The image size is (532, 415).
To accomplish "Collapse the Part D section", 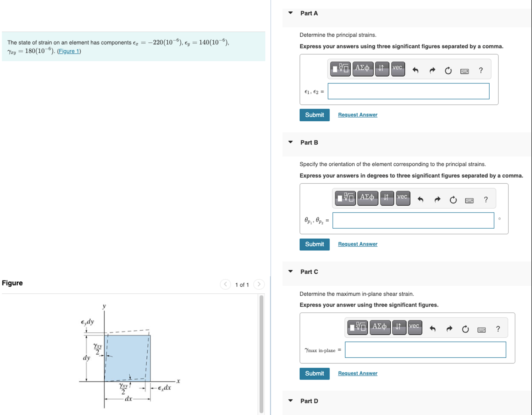I will (290, 401).
